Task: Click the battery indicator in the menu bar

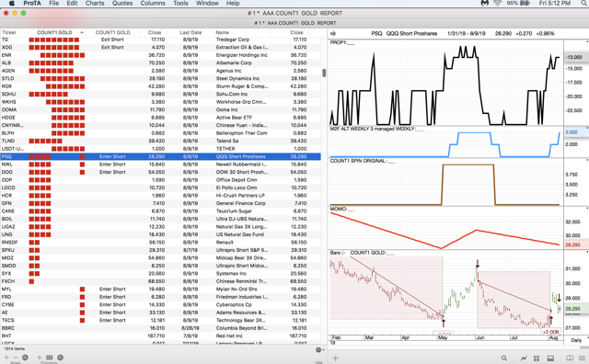Action: [x=518, y=3]
